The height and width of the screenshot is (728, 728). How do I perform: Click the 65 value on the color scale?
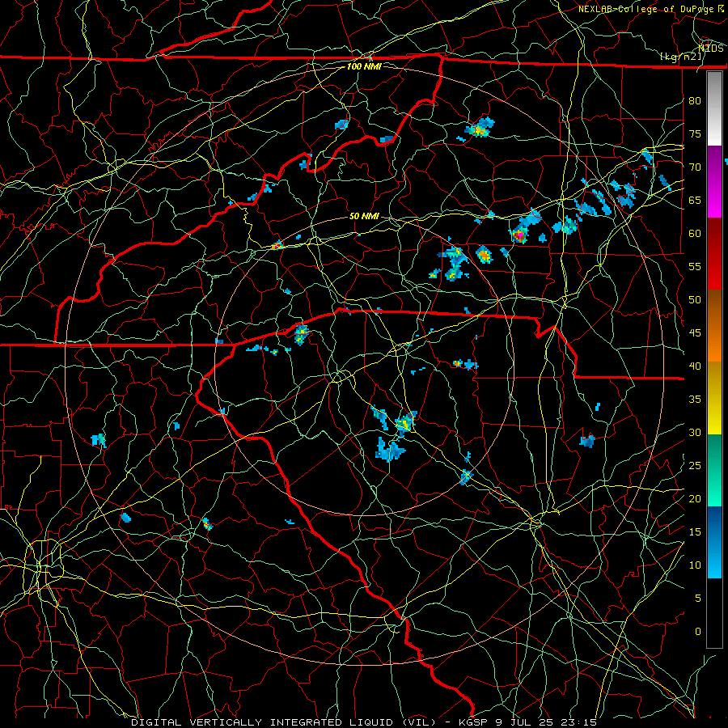(695, 200)
